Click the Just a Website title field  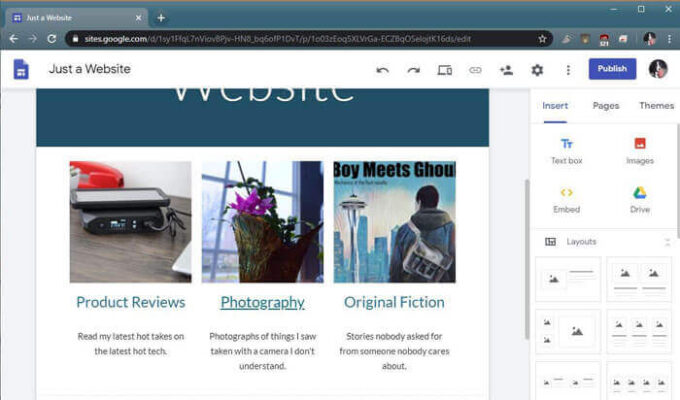90,69
